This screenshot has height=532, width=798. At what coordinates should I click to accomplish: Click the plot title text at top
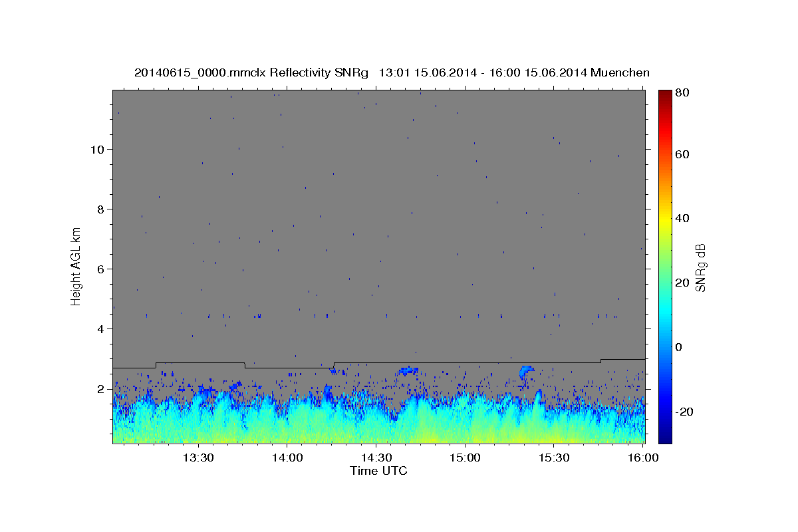(392, 72)
